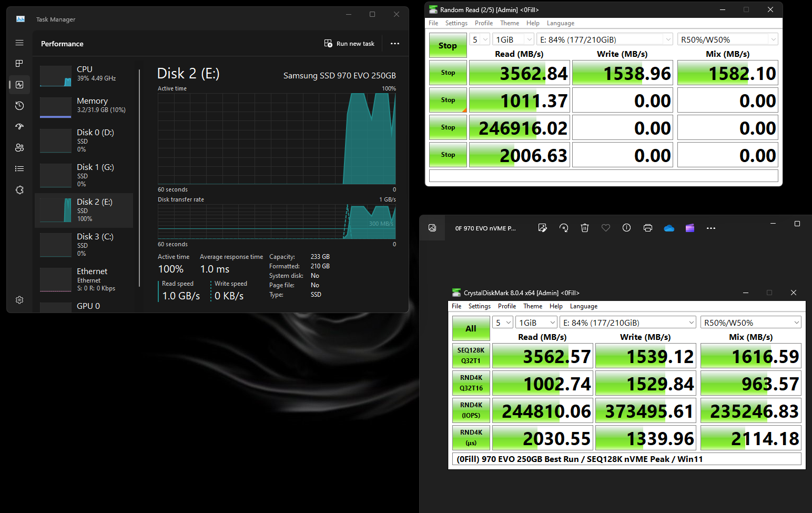Click the large Stop button beside the dropdowns

point(448,45)
